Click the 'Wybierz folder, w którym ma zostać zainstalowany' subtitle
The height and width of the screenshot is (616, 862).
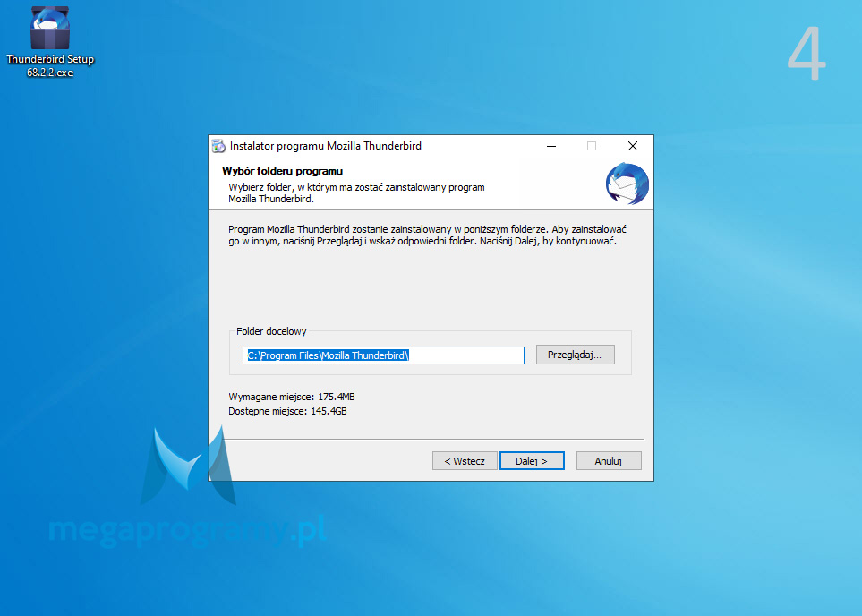tap(356, 193)
